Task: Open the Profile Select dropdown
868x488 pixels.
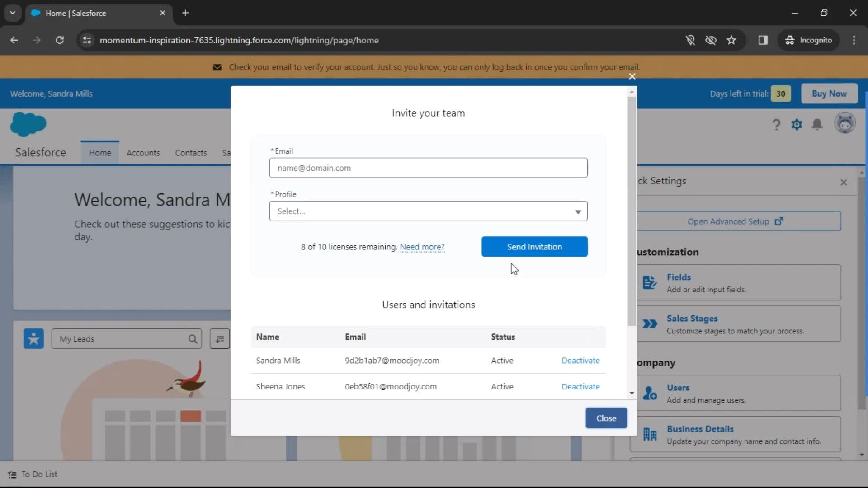Action: 428,211
